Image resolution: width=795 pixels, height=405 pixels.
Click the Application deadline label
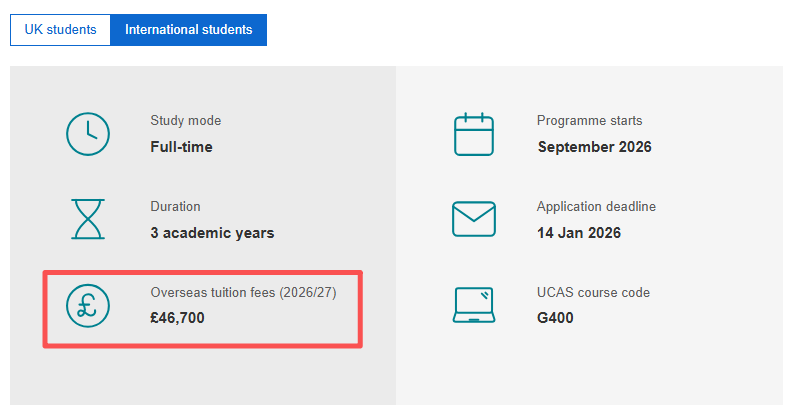click(596, 207)
